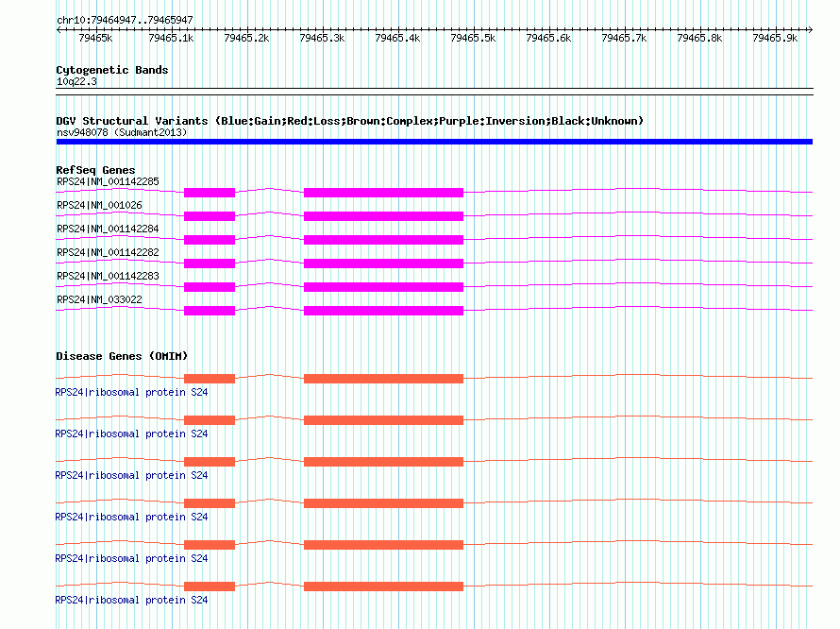
Task: Select the RefSeq Genes track title
Action: pos(95,170)
